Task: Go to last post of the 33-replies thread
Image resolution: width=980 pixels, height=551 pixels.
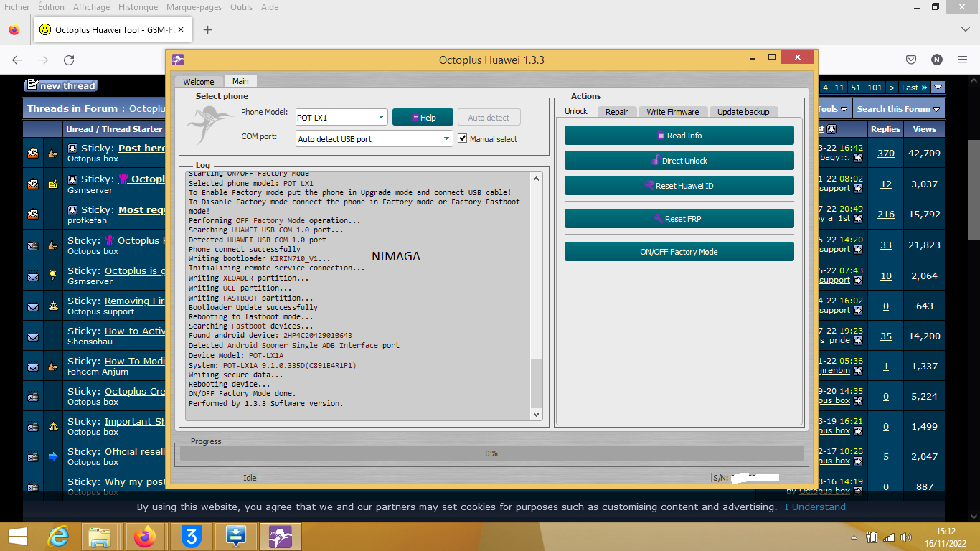Action: point(859,250)
